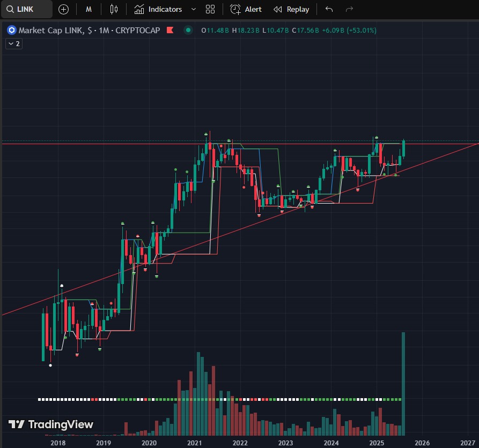Click the green market status dot

pyautogui.click(x=188, y=30)
